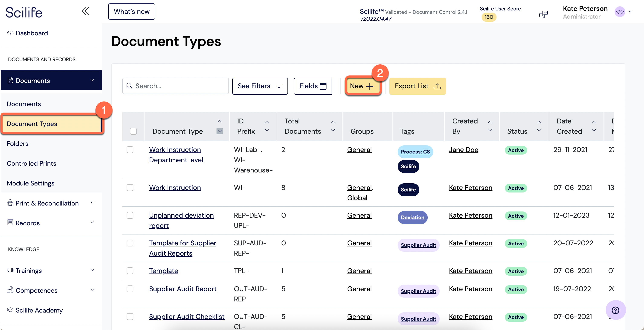This screenshot has height=330, width=644.
Task: Select Document Types in sidebar
Action: (x=51, y=124)
